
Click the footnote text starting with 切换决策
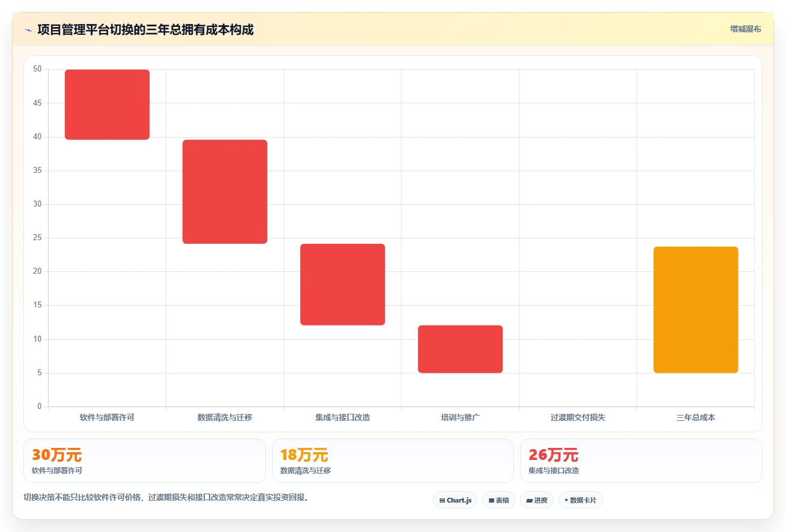tap(166, 497)
